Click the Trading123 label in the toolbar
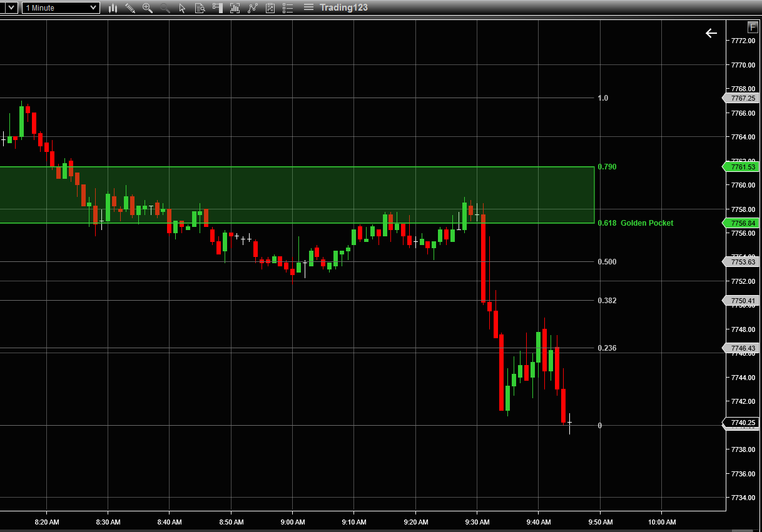Image resolution: width=762 pixels, height=532 pixels. pyautogui.click(x=343, y=8)
